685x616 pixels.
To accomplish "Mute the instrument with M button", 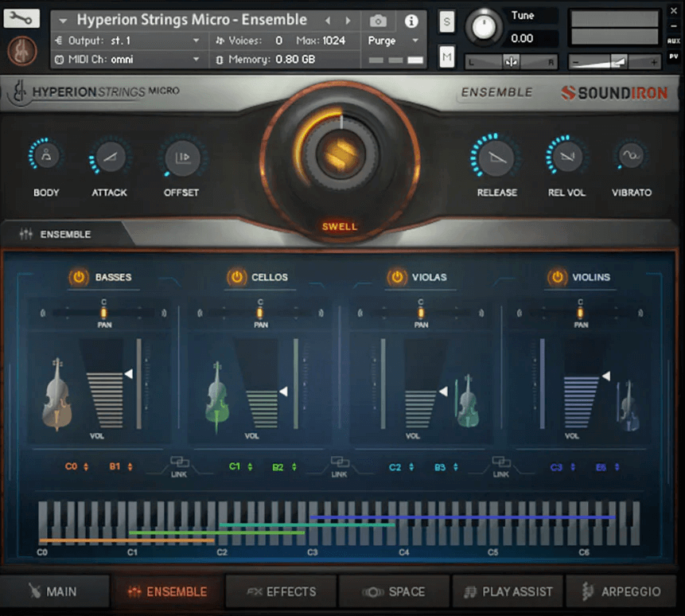I will [x=446, y=57].
